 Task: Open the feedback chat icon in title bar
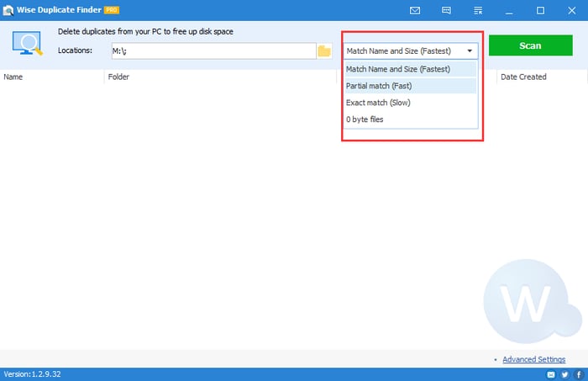[446, 10]
